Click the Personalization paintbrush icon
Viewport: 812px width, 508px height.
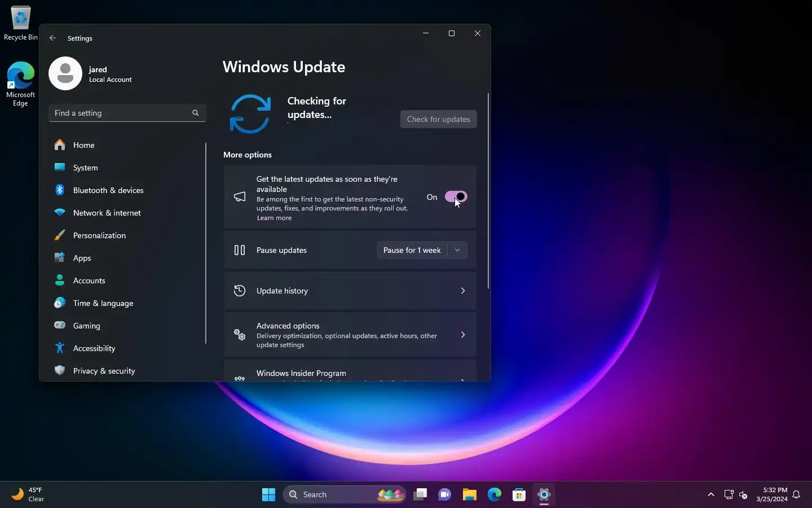[60, 235]
